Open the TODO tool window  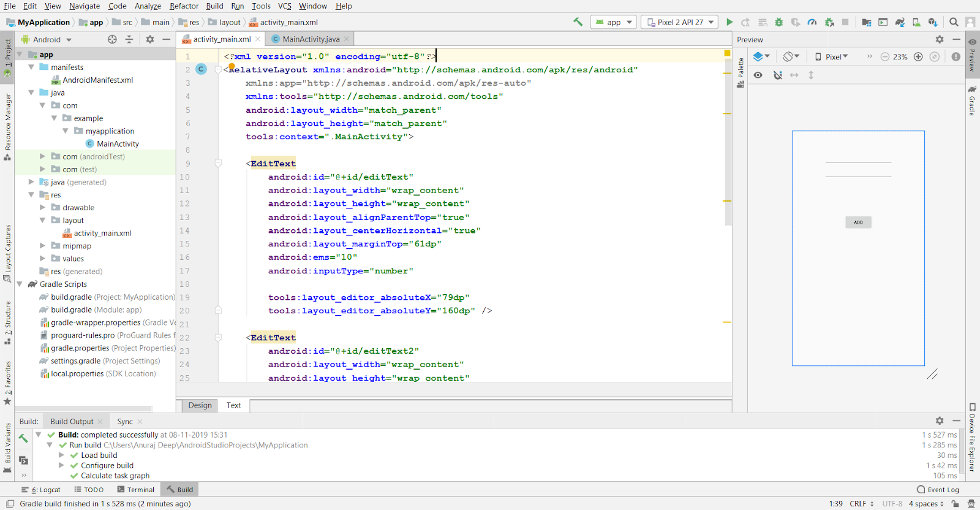pos(89,490)
